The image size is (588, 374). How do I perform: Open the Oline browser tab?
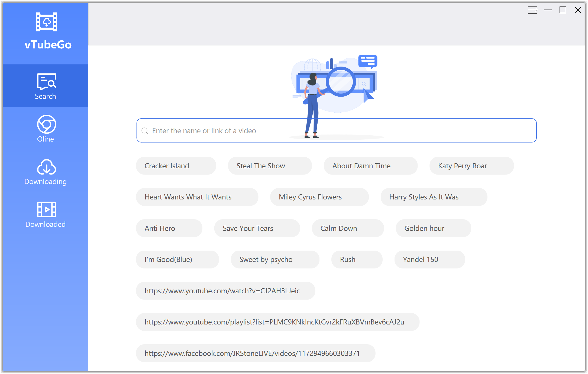(x=45, y=129)
